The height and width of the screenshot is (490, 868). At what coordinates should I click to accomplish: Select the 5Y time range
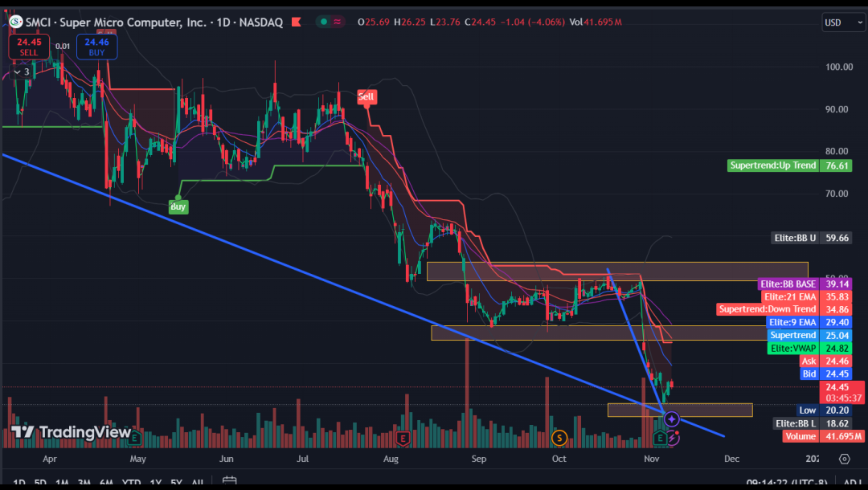point(176,483)
